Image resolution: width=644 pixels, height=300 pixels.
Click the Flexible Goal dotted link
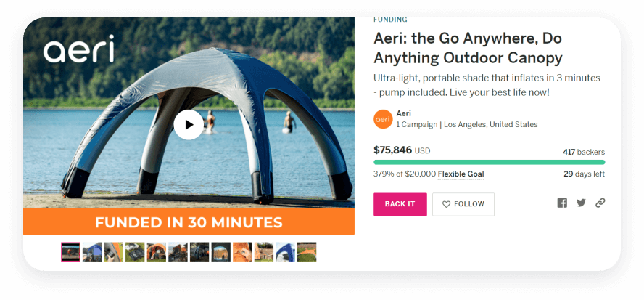pyautogui.click(x=461, y=174)
